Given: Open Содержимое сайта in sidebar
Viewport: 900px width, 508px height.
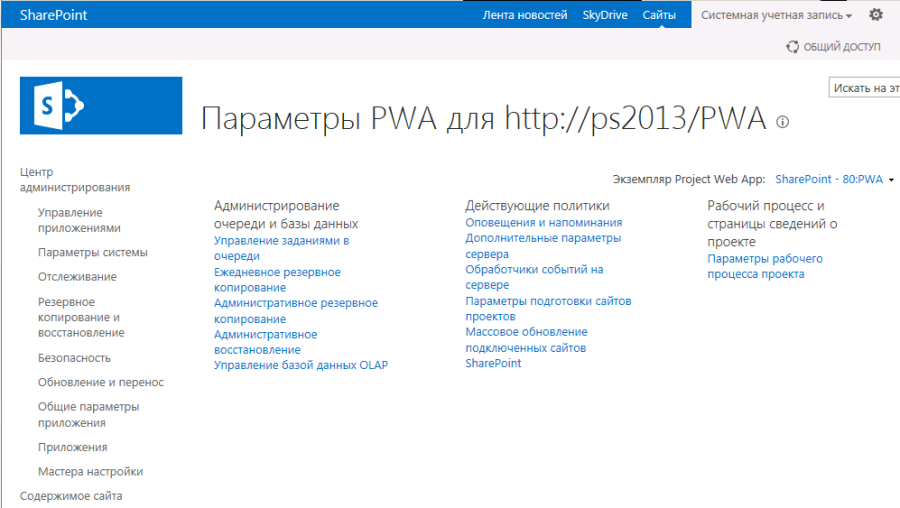Looking at the screenshot, I should coord(71,495).
